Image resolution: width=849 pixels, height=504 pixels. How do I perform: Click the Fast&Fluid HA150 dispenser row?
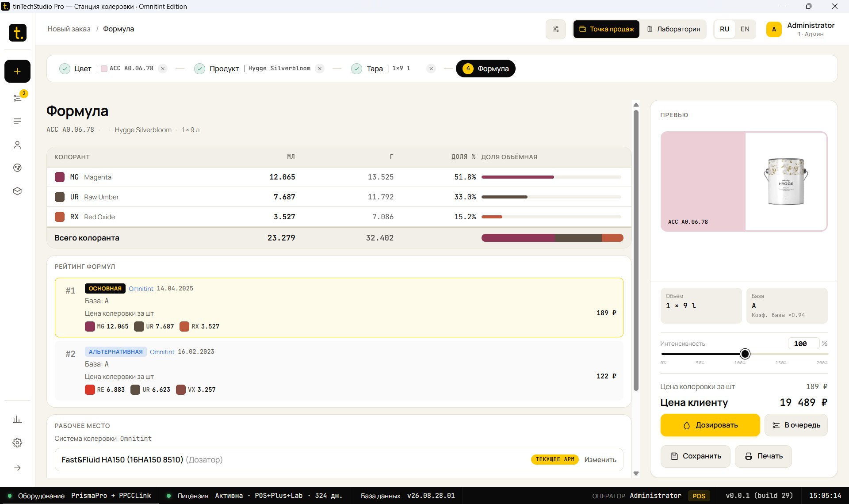pyautogui.click(x=339, y=460)
